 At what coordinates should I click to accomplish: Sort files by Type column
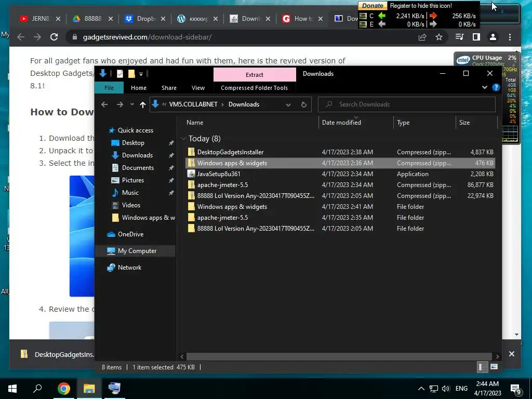coord(403,123)
